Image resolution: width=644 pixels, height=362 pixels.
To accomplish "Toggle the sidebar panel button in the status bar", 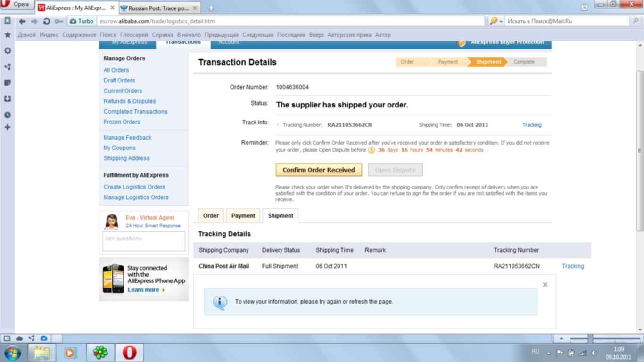I will 7,338.
